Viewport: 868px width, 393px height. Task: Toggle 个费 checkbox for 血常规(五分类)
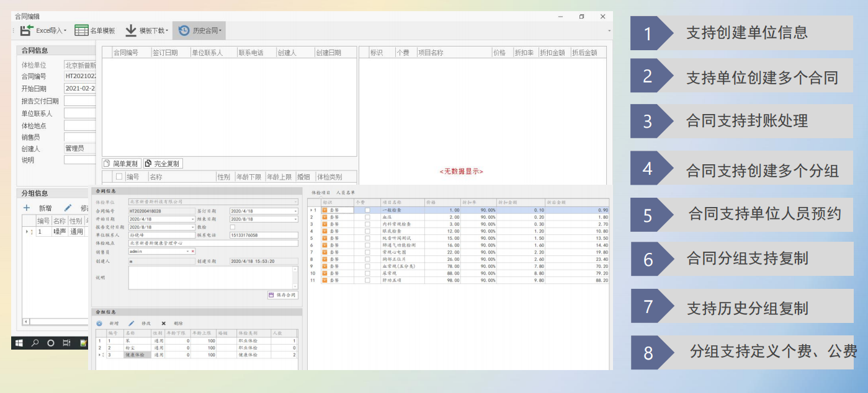click(367, 267)
